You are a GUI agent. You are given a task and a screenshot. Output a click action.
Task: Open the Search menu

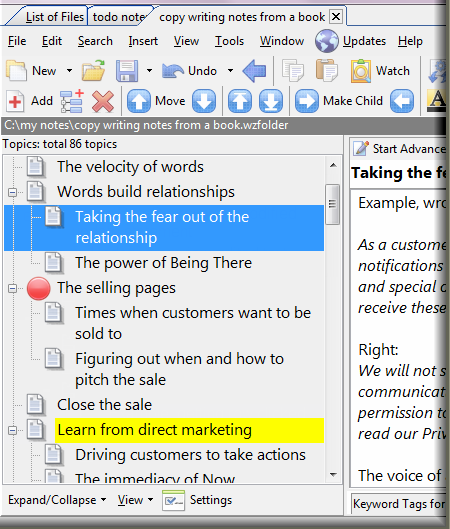pyautogui.click(x=95, y=41)
